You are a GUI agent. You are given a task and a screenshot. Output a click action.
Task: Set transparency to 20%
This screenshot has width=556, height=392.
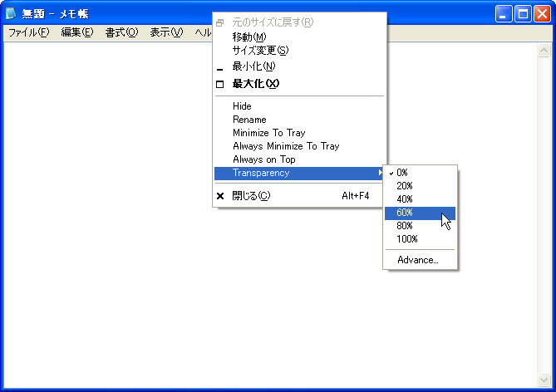click(x=420, y=186)
